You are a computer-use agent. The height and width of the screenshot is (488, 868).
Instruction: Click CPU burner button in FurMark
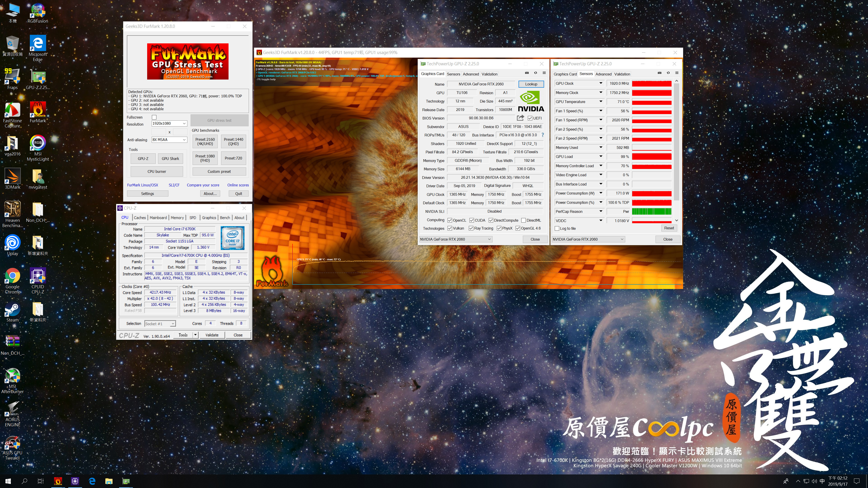click(157, 171)
